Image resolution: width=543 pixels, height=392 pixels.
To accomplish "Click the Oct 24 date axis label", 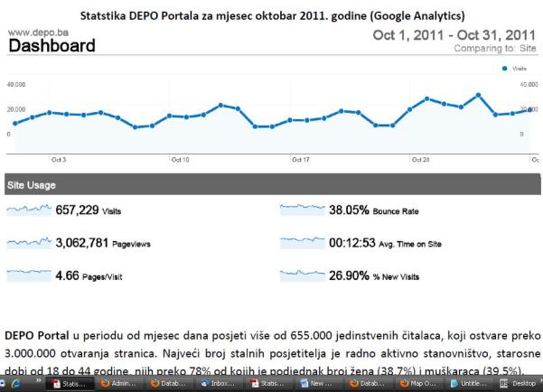I will [x=420, y=160].
